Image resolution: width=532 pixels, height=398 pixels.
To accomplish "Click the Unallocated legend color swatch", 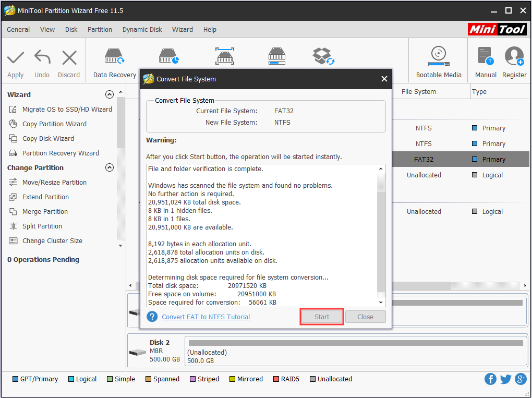I will coord(313,379).
